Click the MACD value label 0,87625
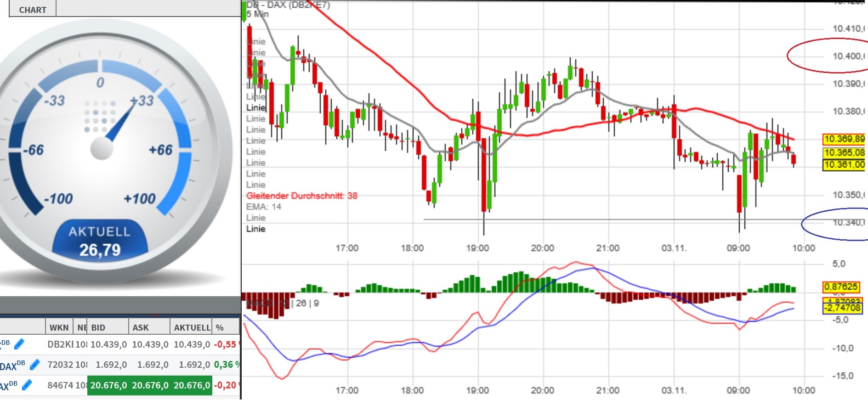Image resolution: width=868 pixels, height=416 pixels. tap(842, 287)
